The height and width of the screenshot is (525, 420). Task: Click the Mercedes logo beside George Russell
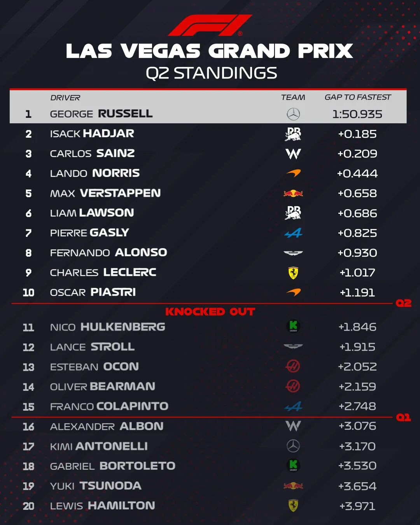point(293,114)
